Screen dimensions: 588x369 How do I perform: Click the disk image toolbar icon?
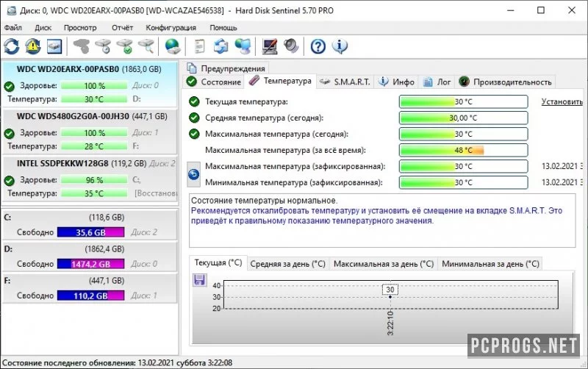(54, 46)
